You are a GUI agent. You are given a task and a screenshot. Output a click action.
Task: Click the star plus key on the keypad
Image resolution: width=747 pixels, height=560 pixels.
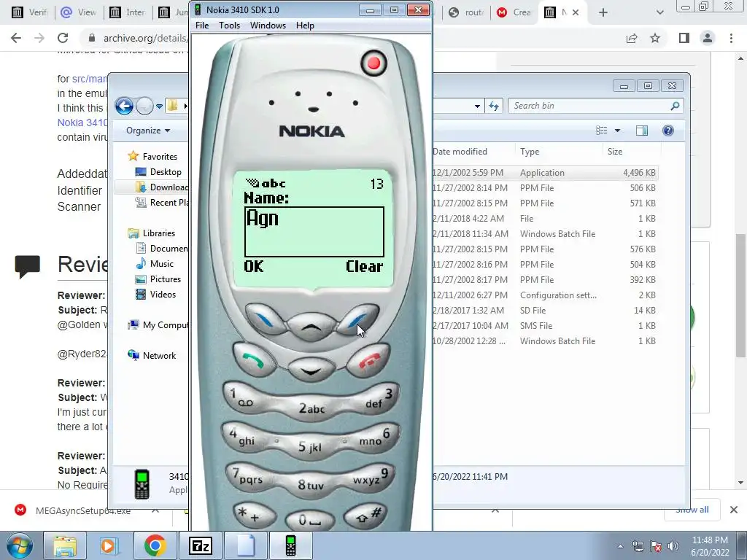coord(253,515)
